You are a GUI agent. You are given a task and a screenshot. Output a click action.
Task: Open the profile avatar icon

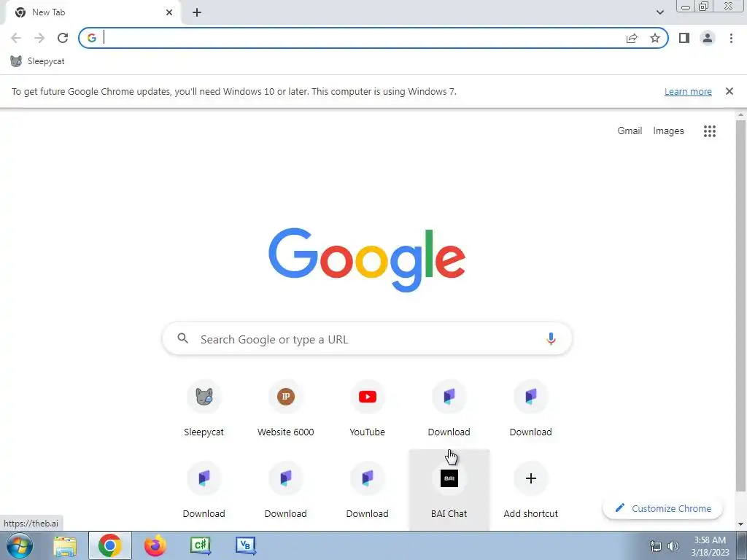click(x=708, y=38)
